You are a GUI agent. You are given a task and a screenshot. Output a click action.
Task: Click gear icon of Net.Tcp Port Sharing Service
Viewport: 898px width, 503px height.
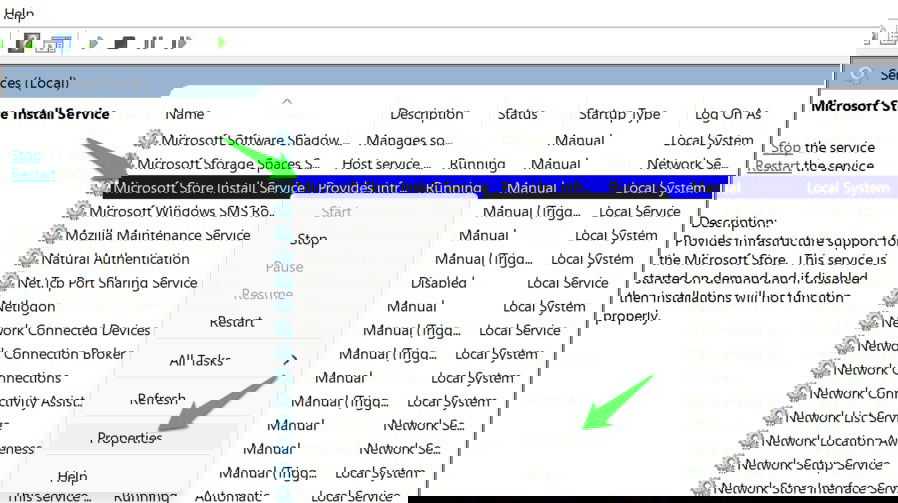[x=7, y=282]
